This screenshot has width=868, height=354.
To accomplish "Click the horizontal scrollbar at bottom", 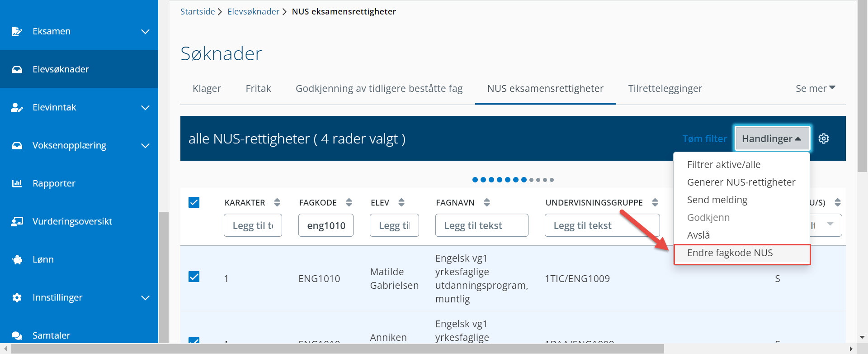I will pyautogui.click(x=338, y=349).
